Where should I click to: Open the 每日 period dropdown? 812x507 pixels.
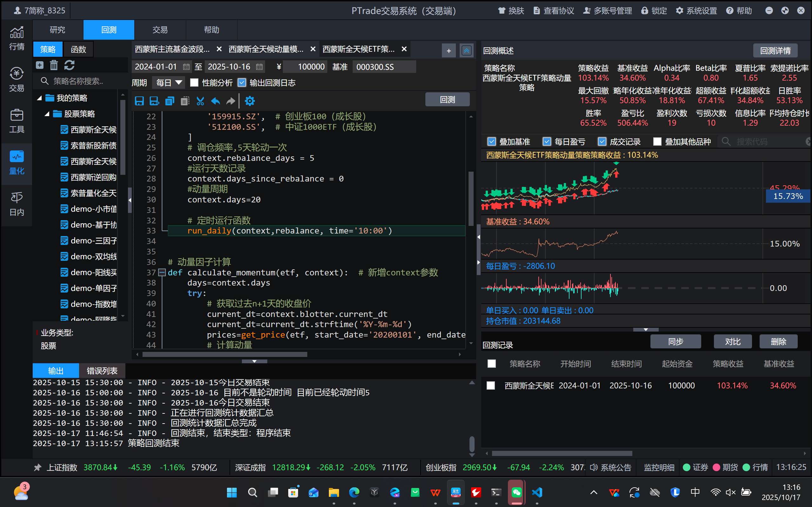click(x=169, y=83)
